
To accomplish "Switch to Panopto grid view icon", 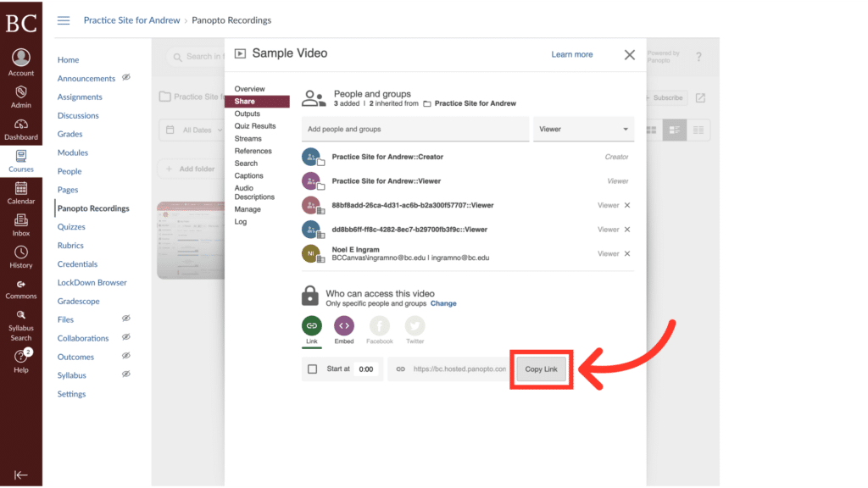I will point(652,130).
